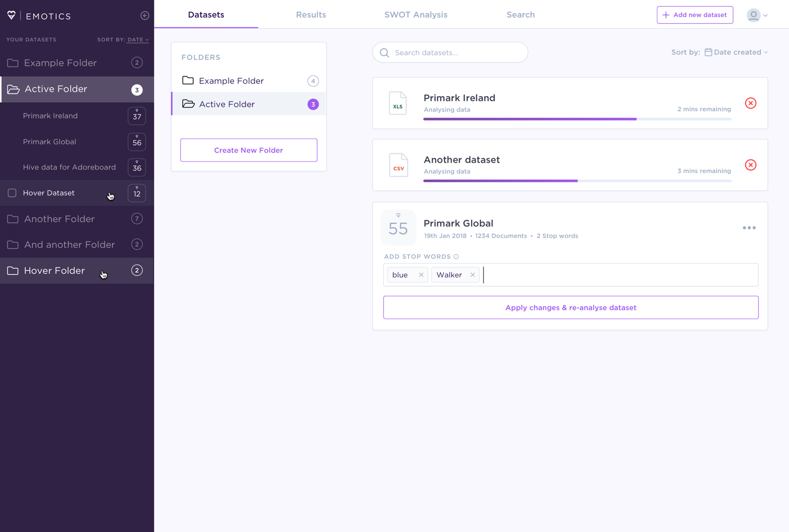789x532 pixels.
Task: Select Active Folder in the Folders panel
Action: (x=249, y=104)
